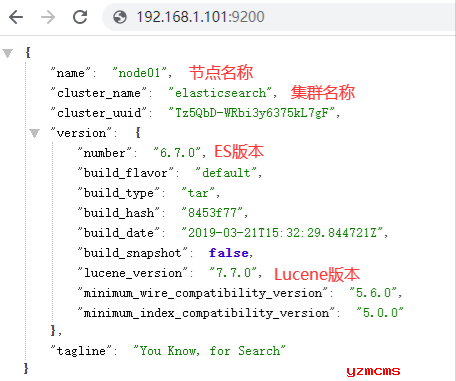The height and width of the screenshot is (381, 456).
Task: Click the "elasticsearch" cluster name value
Action: [x=220, y=93]
